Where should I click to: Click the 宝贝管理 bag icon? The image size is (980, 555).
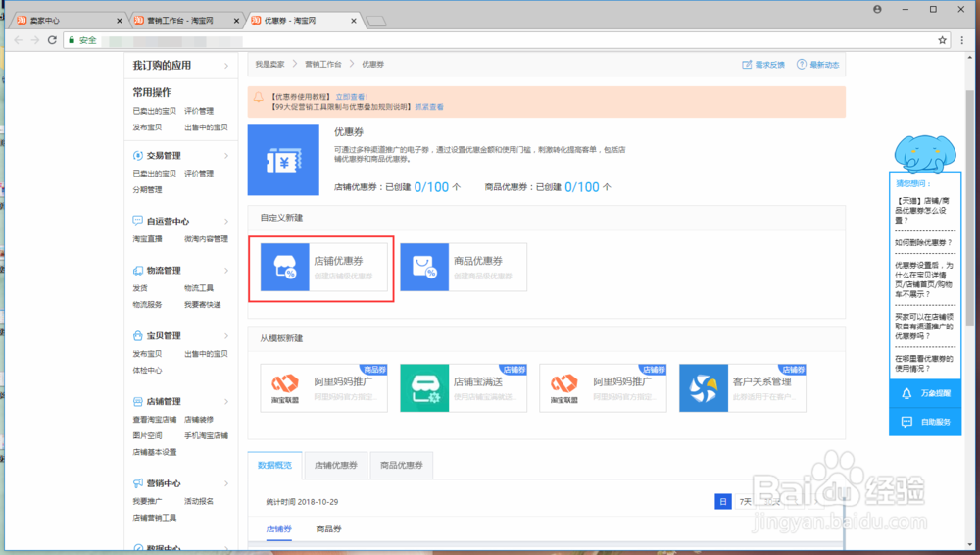(x=138, y=335)
